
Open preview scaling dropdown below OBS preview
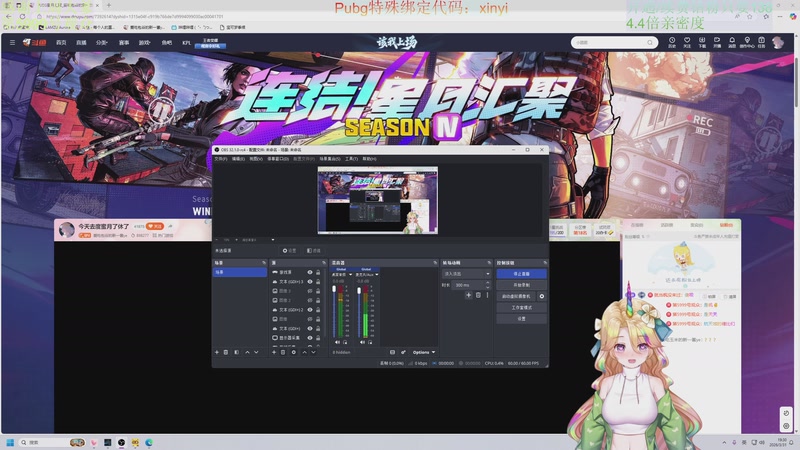tap(272, 239)
